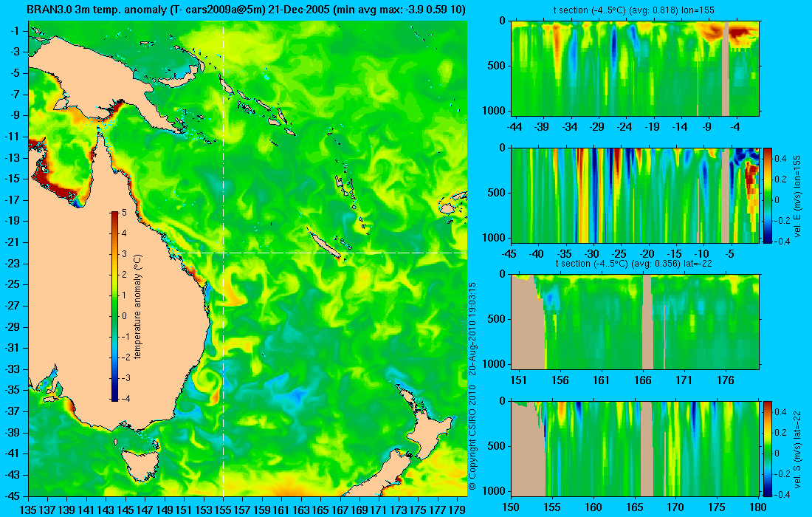Click the '151' tick on lat=-22 temperature section
This screenshot has width=812, height=517.
coord(518,380)
